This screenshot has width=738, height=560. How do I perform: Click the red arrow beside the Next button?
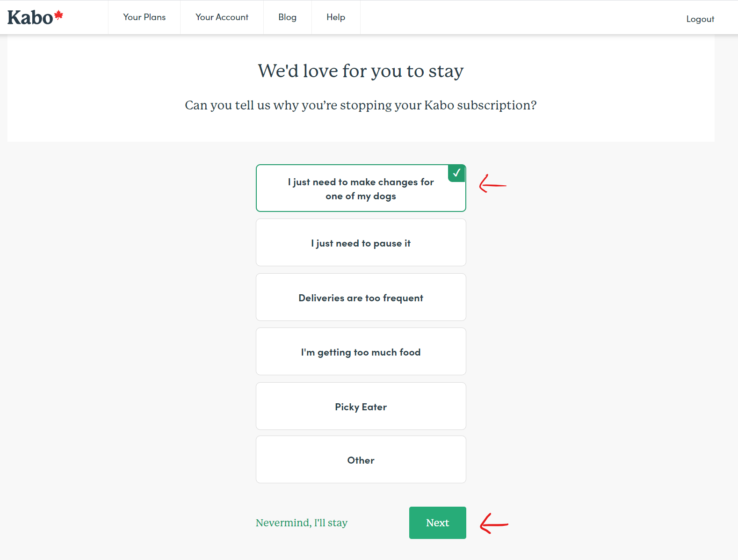click(x=494, y=523)
